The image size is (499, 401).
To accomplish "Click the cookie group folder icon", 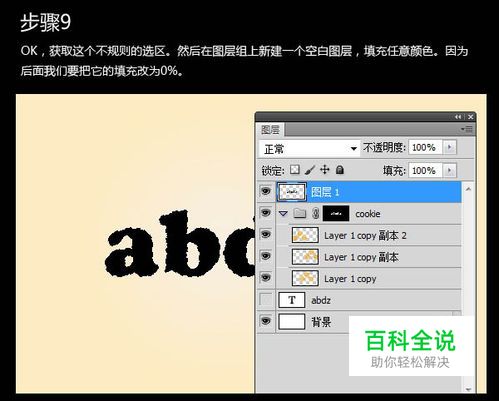I will (x=300, y=213).
